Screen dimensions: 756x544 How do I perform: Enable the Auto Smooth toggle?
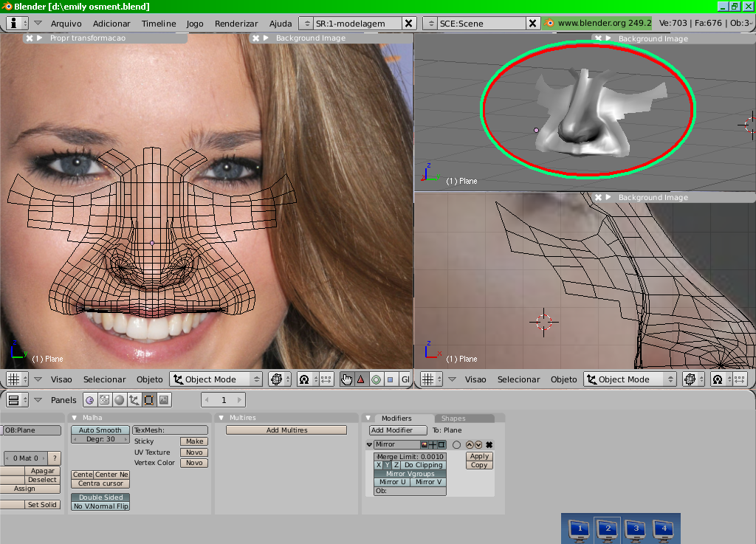(100, 430)
